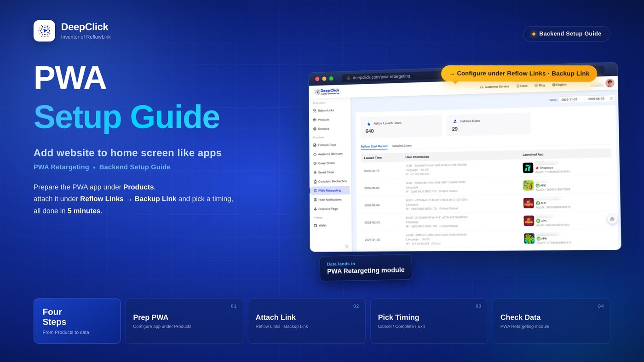Collapse the sidebar with the bottom icon
Viewport: 644px width, 362px height.
pos(346,247)
